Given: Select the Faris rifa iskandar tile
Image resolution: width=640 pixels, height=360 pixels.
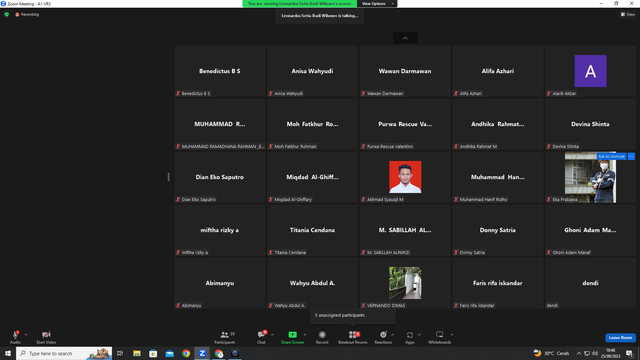Looking at the screenshot, I should (498, 283).
